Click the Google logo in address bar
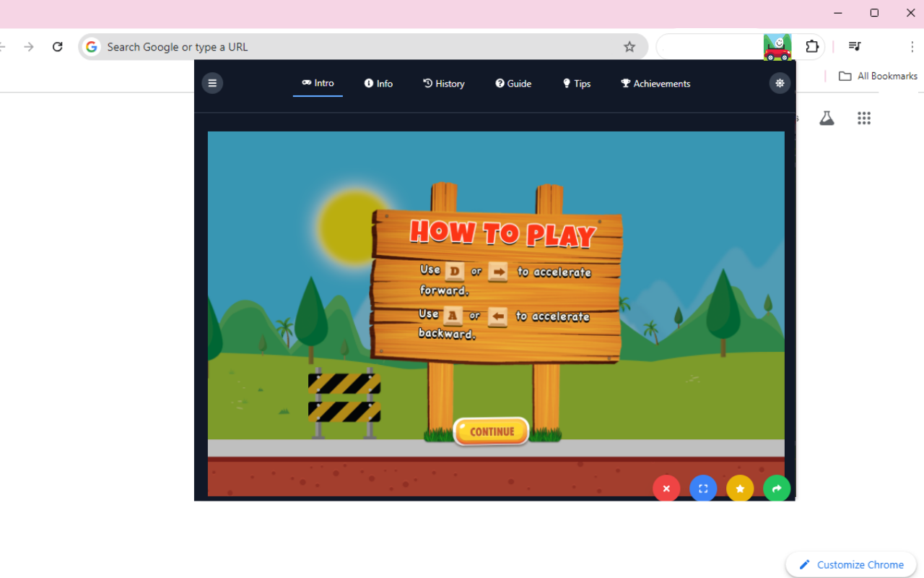This screenshot has height=578, width=924. pos(92,47)
